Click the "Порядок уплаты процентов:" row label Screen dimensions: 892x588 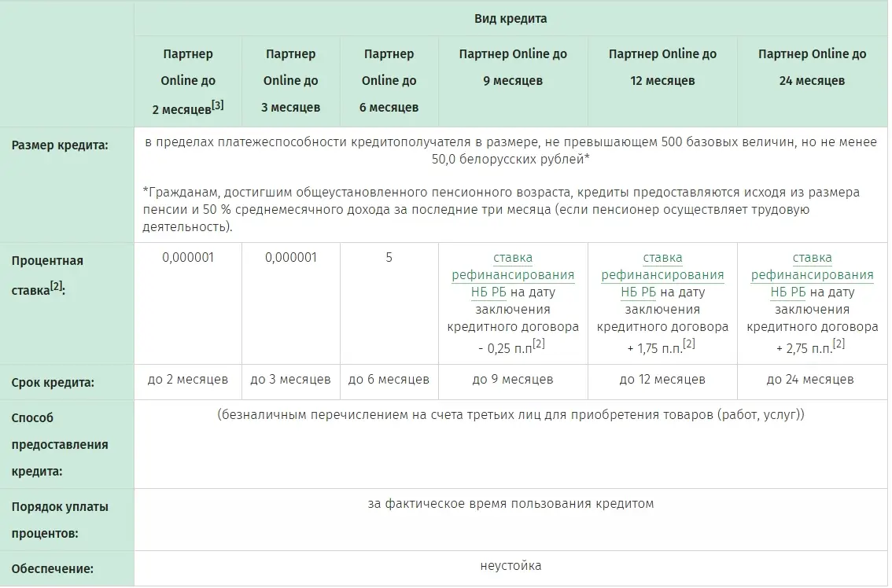(x=60, y=520)
